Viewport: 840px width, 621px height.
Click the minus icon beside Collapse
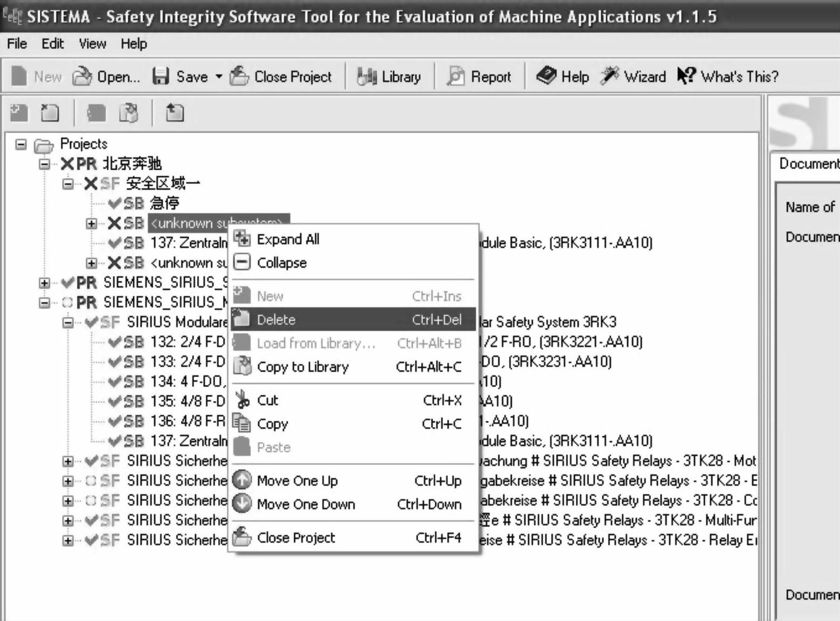pos(242,262)
